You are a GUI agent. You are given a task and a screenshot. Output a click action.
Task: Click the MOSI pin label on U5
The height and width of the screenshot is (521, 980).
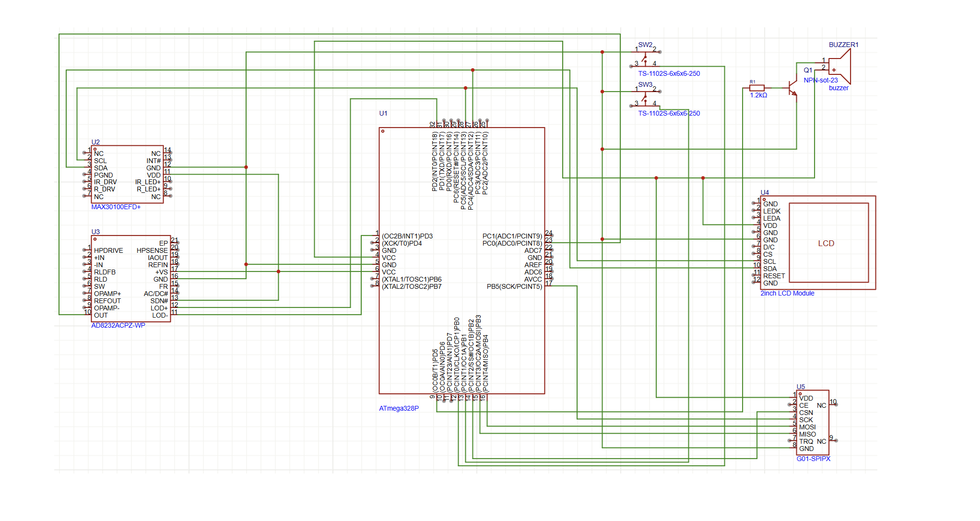point(807,427)
